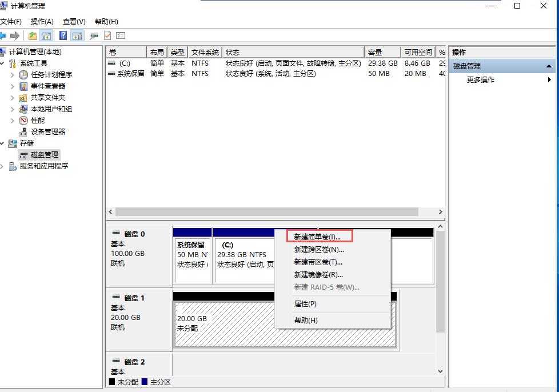Click the Back arrow in the toolbar
This screenshot has height=392, width=559.
[x=3, y=35]
